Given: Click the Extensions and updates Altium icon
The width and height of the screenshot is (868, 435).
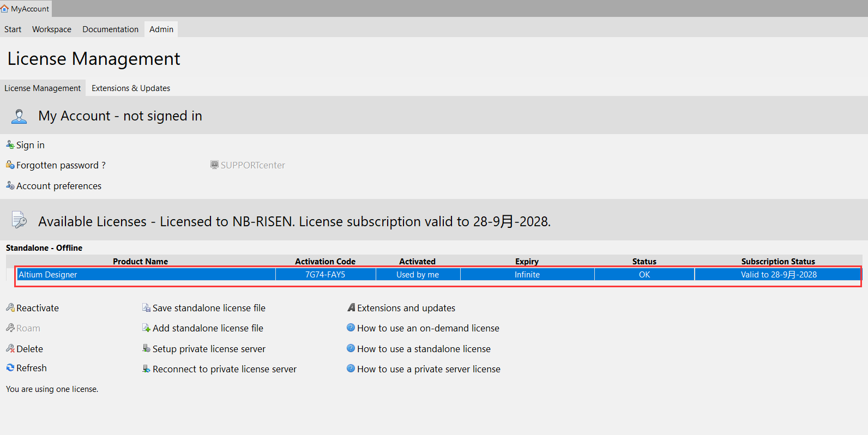Looking at the screenshot, I should pos(351,307).
